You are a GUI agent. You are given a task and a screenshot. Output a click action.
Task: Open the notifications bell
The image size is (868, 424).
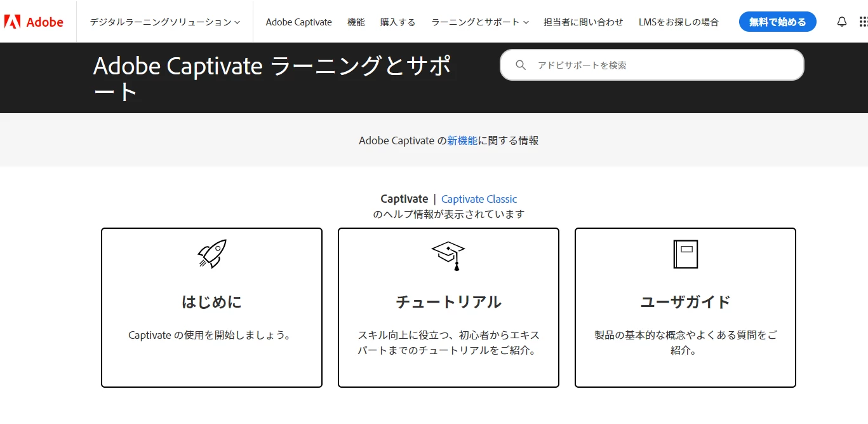tap(842, 22)
